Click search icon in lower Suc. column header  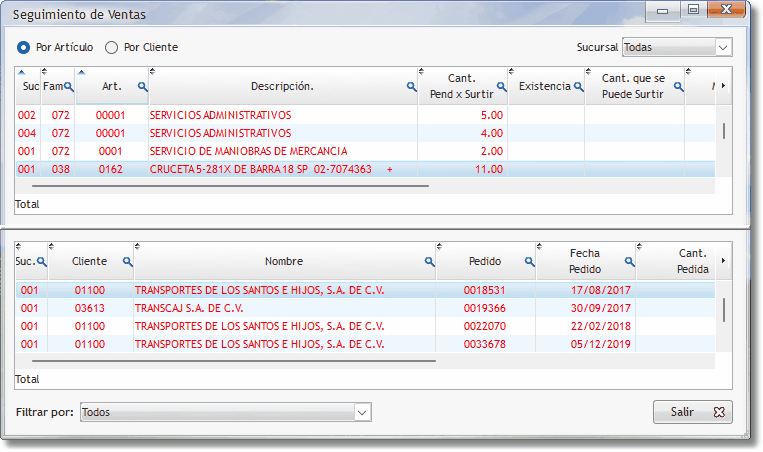(42, 262)
